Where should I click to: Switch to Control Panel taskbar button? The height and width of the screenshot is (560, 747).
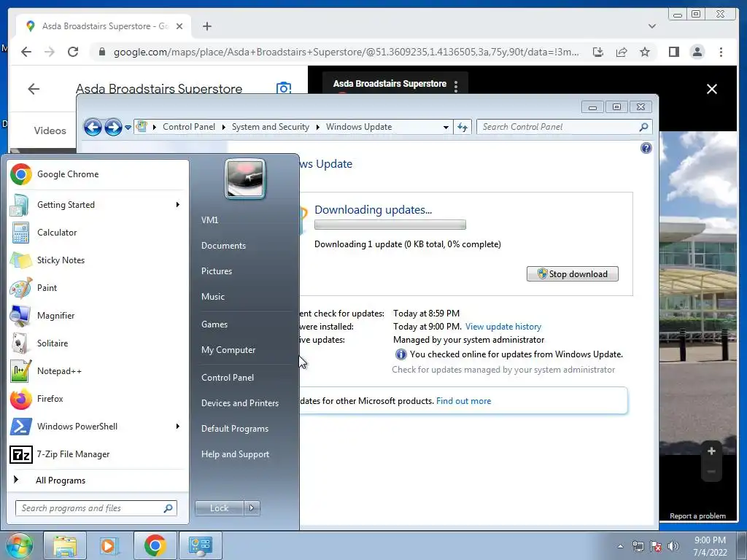coord(200,545)
